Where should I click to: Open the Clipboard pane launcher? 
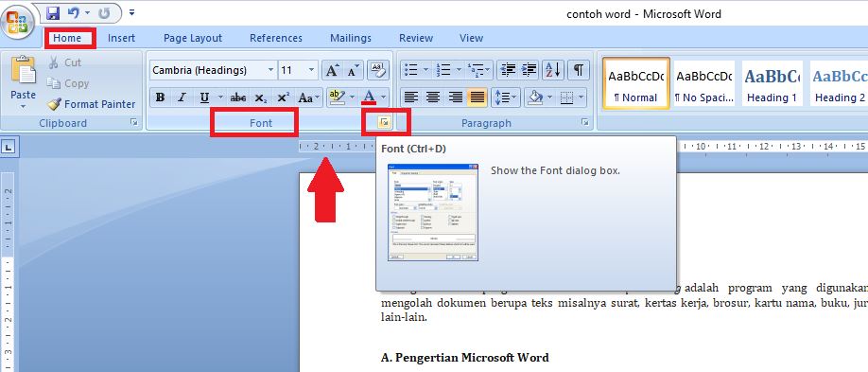click(x=134, y=123)
